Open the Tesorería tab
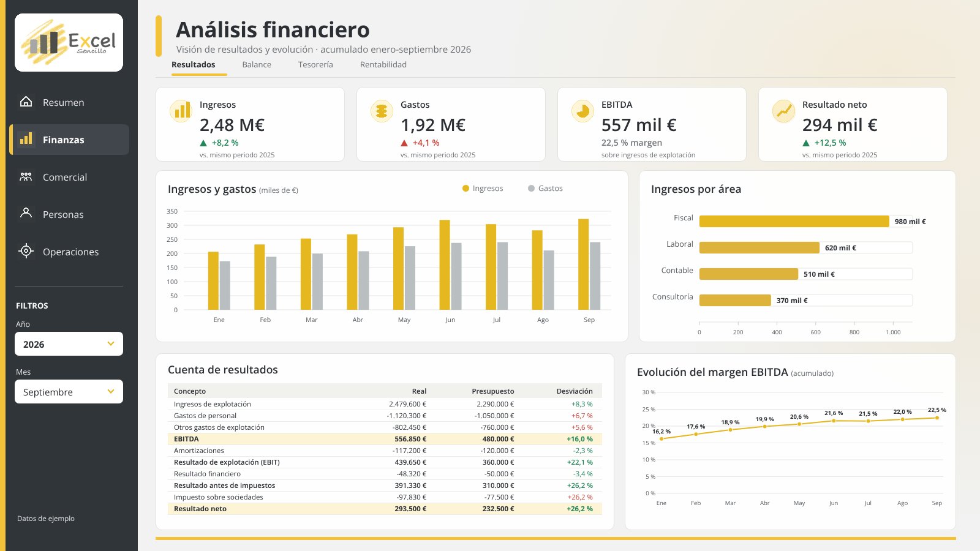Viewport: 980px width, 551px height. (x=315, y=65)
